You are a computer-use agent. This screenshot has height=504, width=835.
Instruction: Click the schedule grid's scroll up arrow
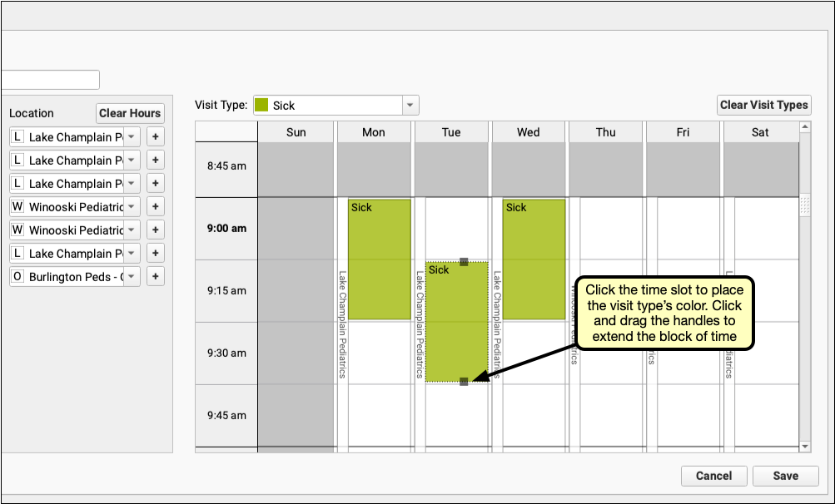coord(804,127)
